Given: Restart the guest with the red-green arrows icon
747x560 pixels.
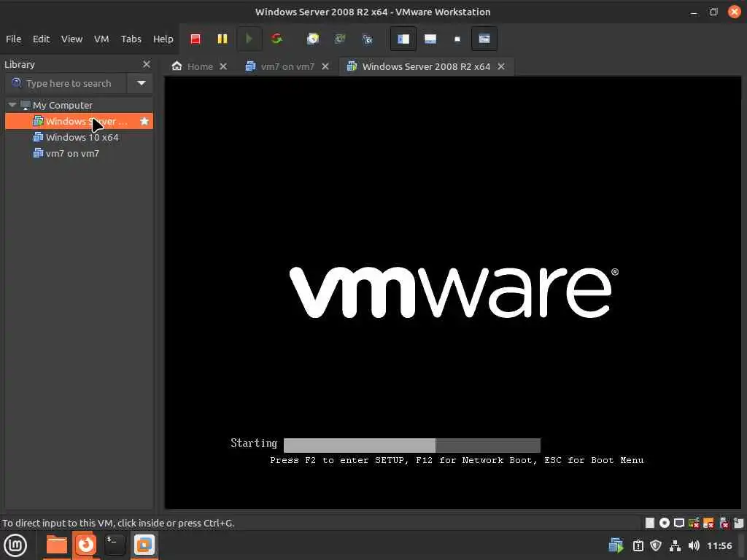Looking at the screenshot, I should pos(276,39).
